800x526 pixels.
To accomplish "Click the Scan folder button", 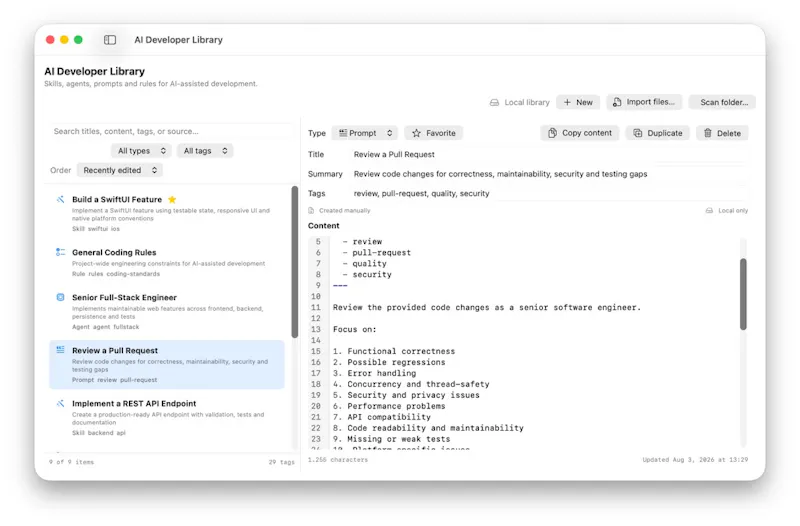I will [722, 103].
